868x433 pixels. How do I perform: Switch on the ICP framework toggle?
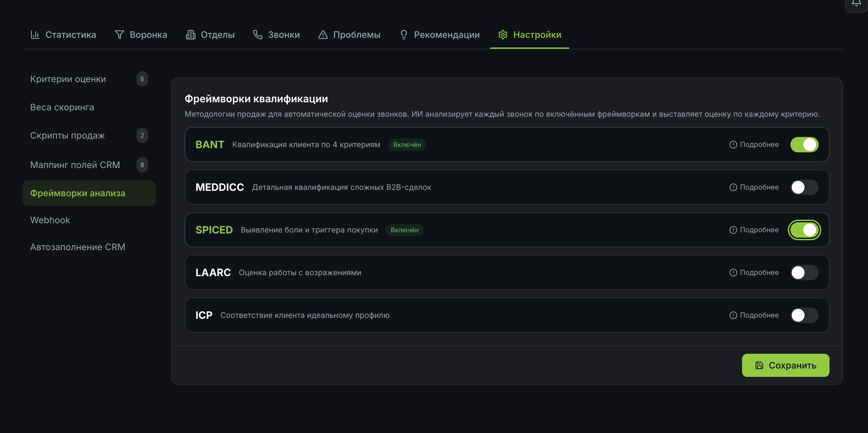804,315
